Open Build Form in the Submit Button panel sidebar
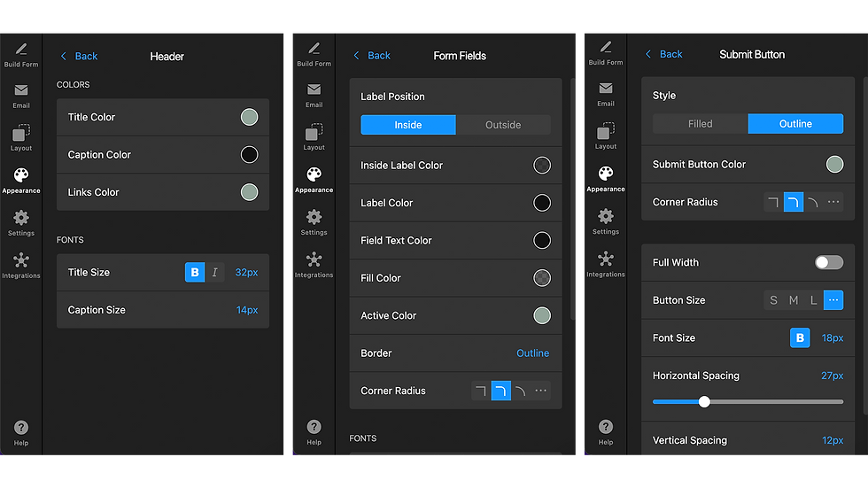 pyautogui.click(x=606, y=54)
